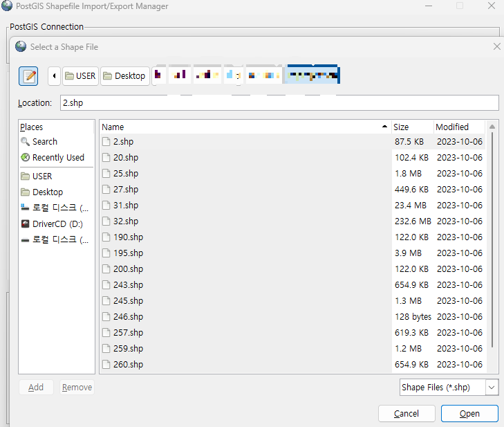Go to USER folder in path bar

(x=80, y=76)
